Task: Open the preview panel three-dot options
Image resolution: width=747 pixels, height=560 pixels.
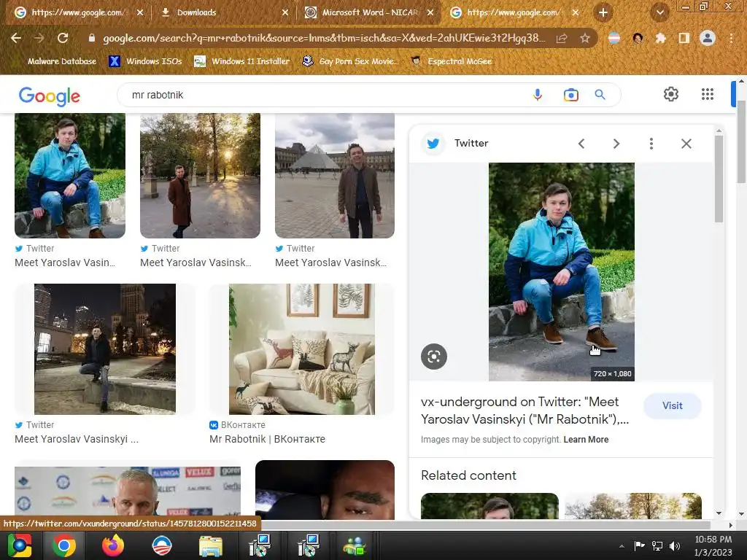Action: click(651, 144)
